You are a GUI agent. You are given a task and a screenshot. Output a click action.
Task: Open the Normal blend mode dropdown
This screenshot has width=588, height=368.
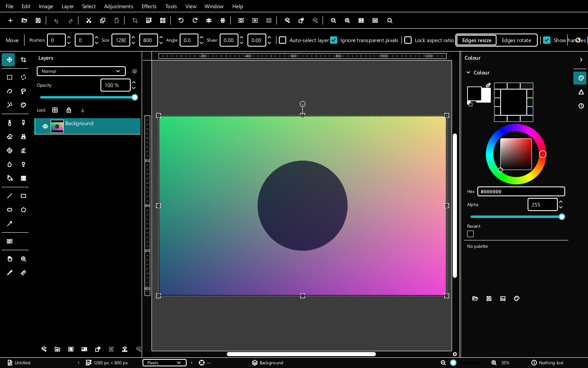tap(81, 71)
